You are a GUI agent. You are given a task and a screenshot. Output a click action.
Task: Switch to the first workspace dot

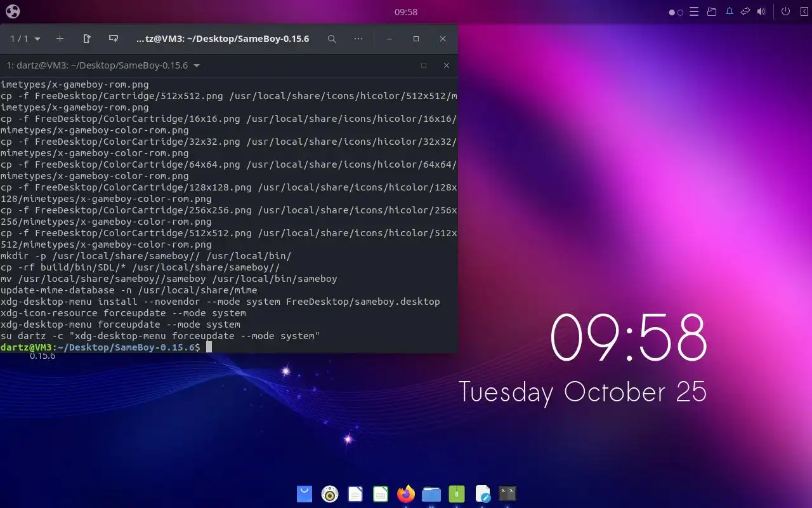pos(672,12)
